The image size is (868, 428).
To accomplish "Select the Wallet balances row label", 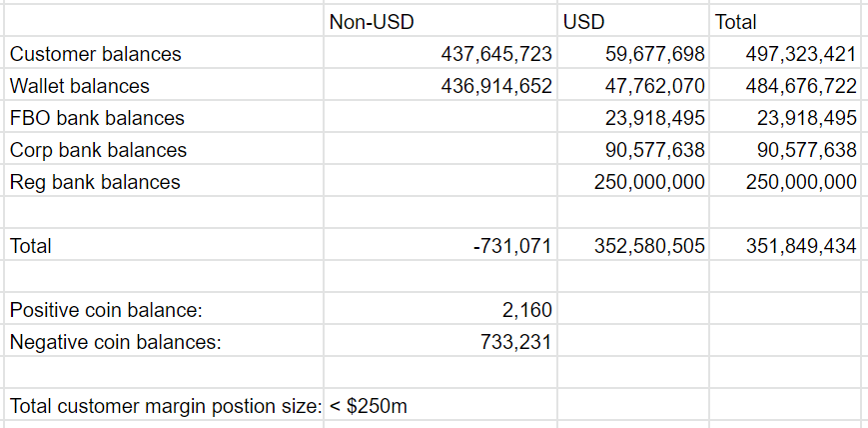I will pos(80,86).
